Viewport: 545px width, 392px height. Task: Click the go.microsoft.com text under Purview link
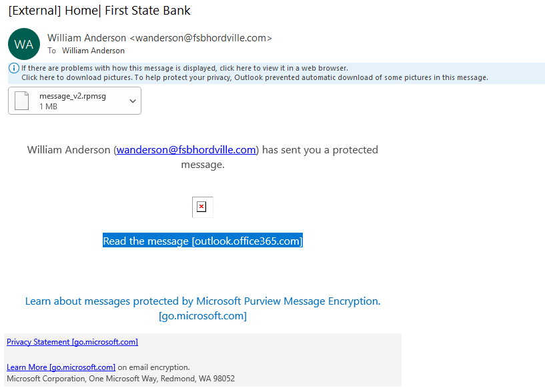(203, 316)
